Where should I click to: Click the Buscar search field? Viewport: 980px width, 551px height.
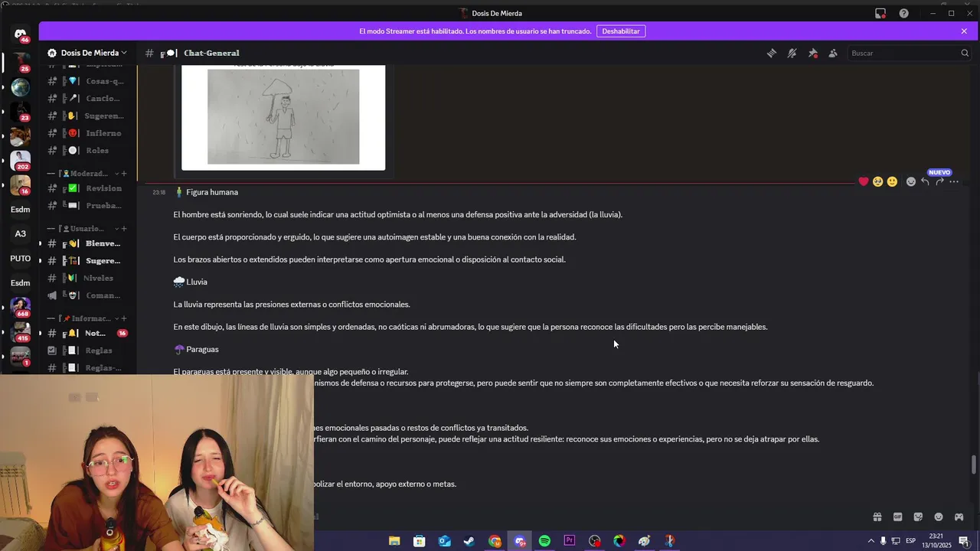(910, 53)
